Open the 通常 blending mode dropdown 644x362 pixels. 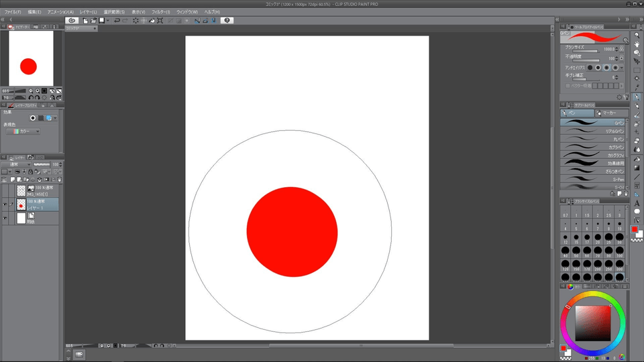coord(18,164)
